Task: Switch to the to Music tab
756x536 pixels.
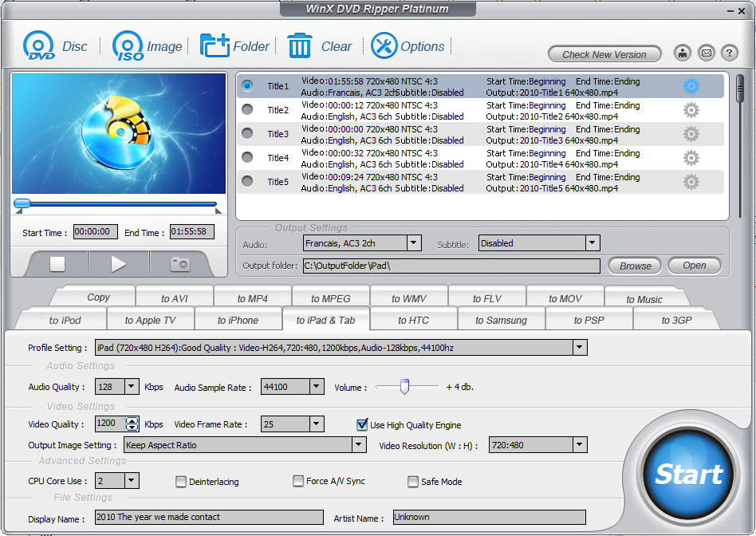Action: (644, 299)
